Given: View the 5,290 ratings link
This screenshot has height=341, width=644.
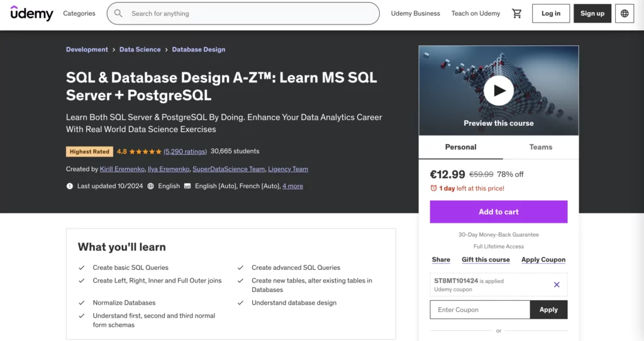Looking at the screenshot, I should pos(186,152).
